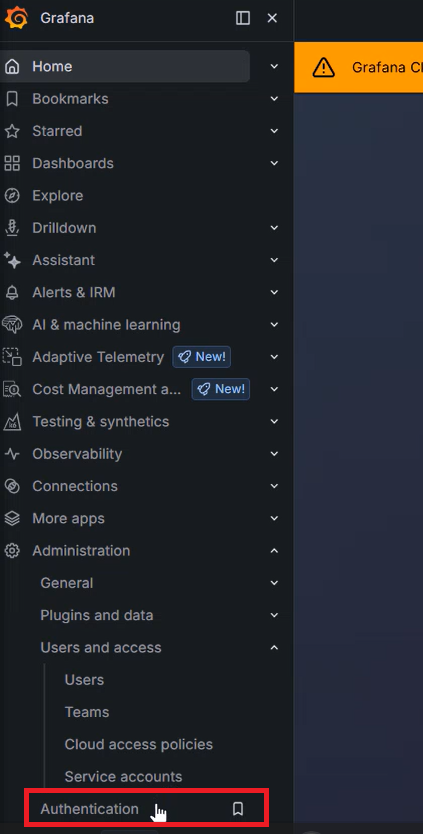This screenshot has width=423, height=834.
Task: Expand the Testing & synthetics chevron
Action: click(x=275, y=422)
